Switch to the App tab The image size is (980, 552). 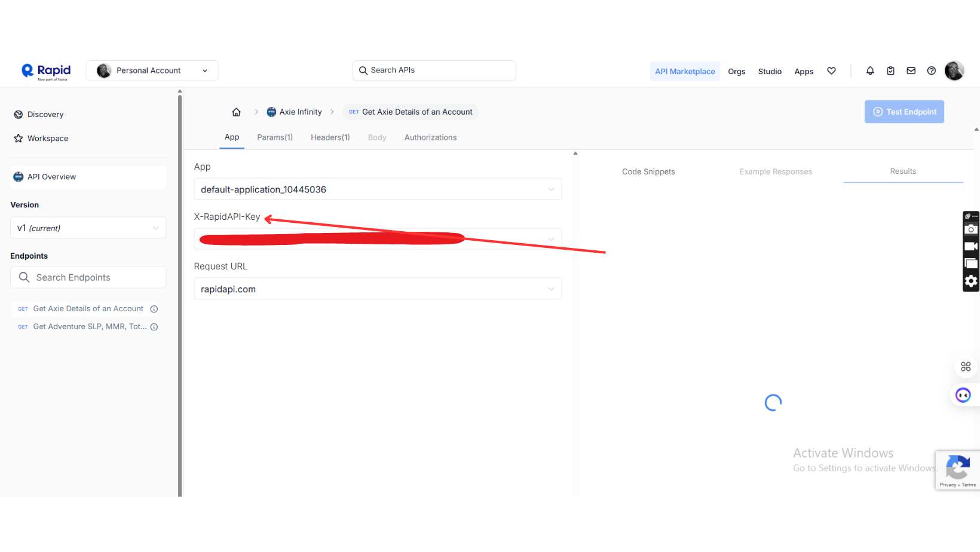tap(232, 137)
